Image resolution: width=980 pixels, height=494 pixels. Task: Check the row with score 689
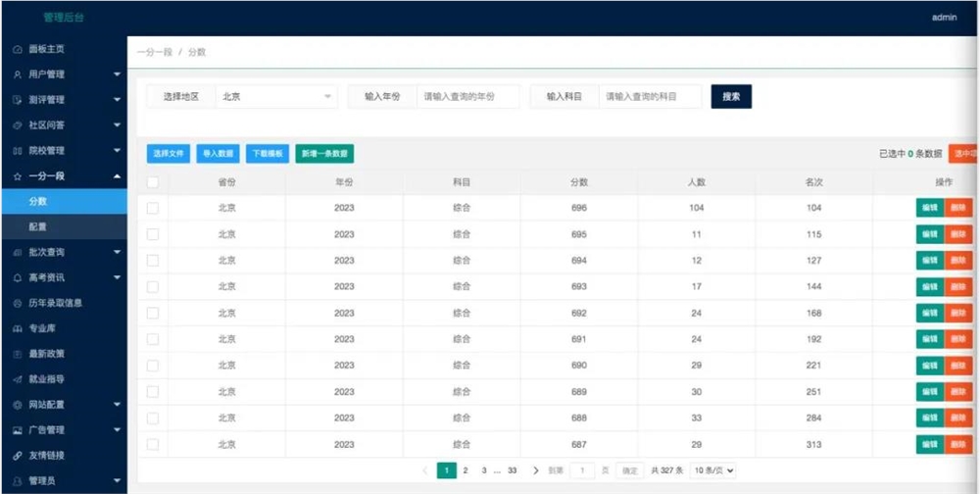(153, 392)
